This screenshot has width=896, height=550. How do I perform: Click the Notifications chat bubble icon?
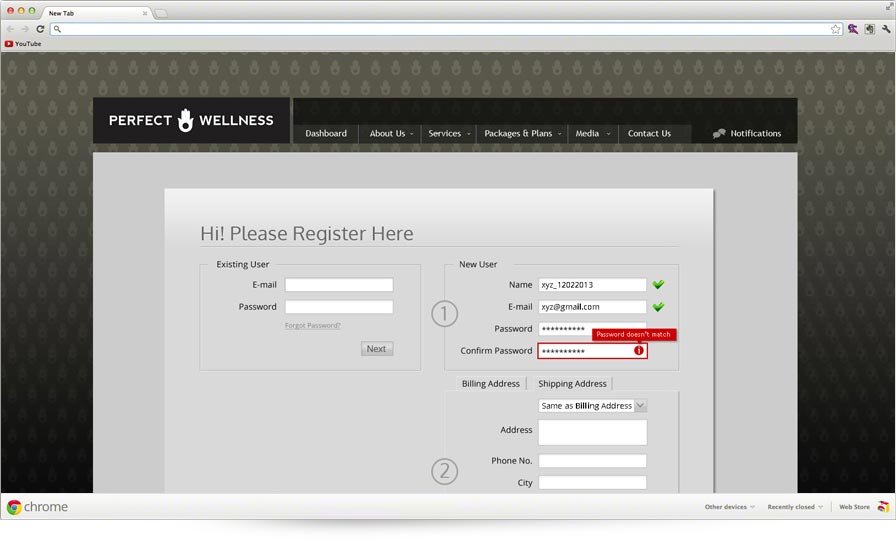pyautogui.click(x=719, y=133)
